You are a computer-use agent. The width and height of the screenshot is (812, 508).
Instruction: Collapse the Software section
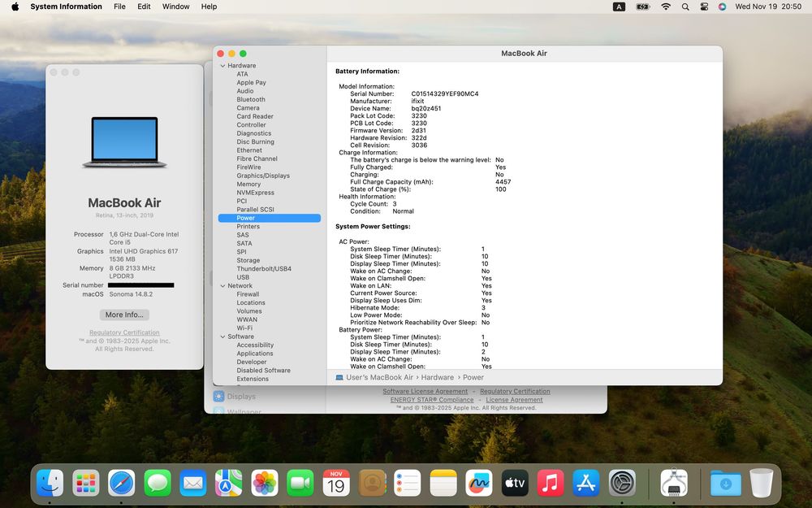[222, 337]
